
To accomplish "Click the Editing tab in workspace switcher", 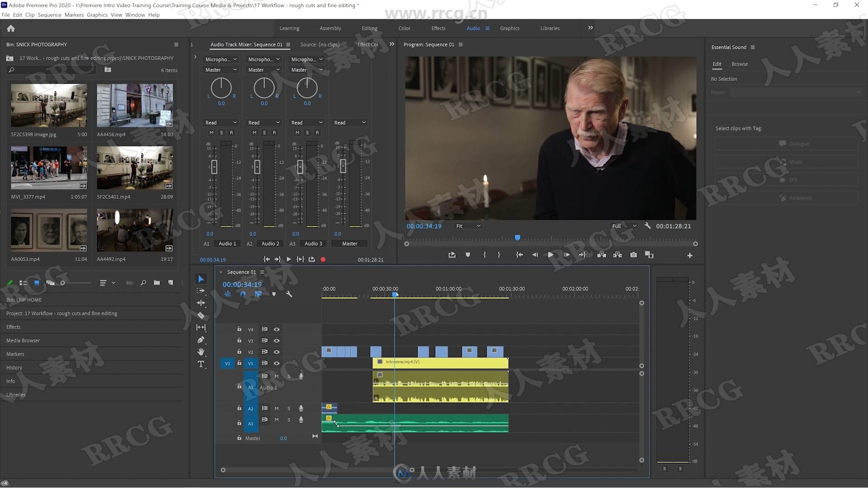I will [x=369, y=28].
